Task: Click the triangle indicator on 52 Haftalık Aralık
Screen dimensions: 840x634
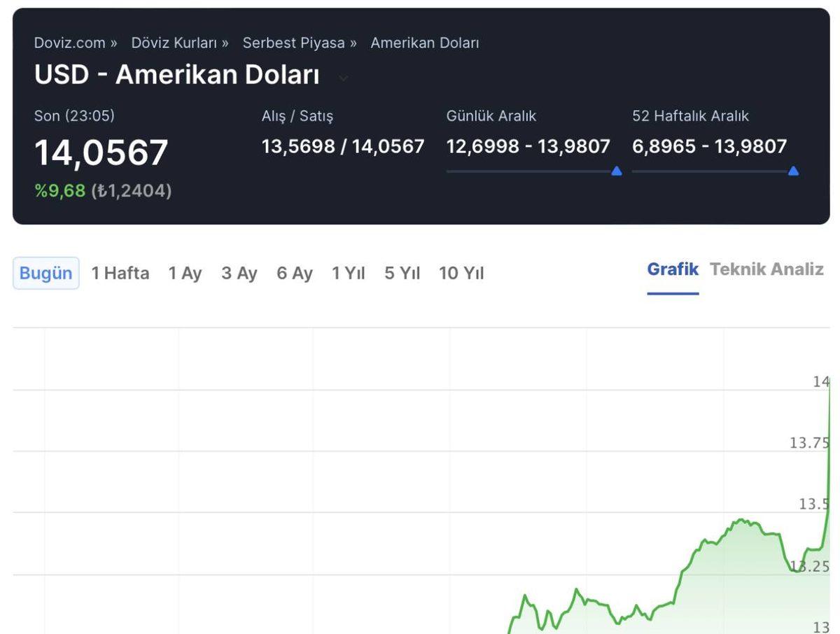Action: [x=794, y=170]
